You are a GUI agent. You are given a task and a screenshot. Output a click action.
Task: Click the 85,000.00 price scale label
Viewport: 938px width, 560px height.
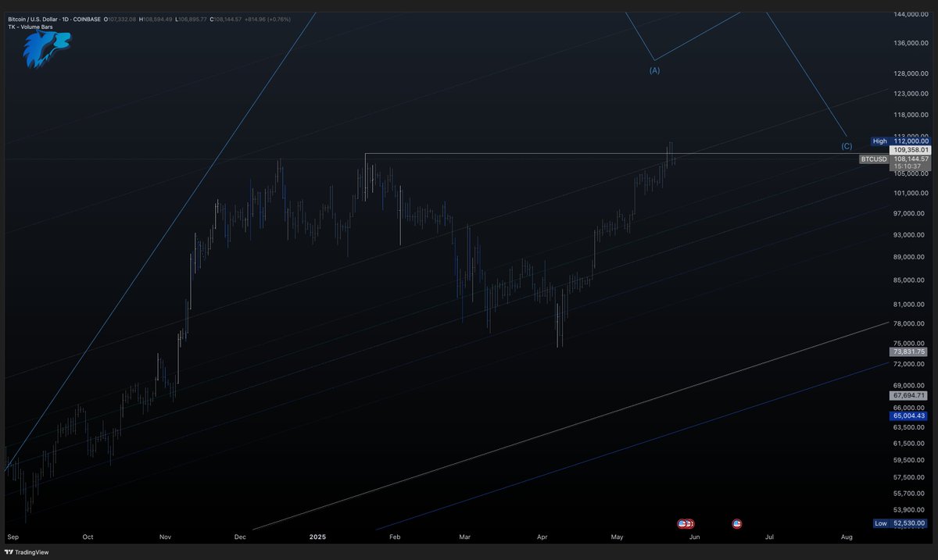[911, 280]
